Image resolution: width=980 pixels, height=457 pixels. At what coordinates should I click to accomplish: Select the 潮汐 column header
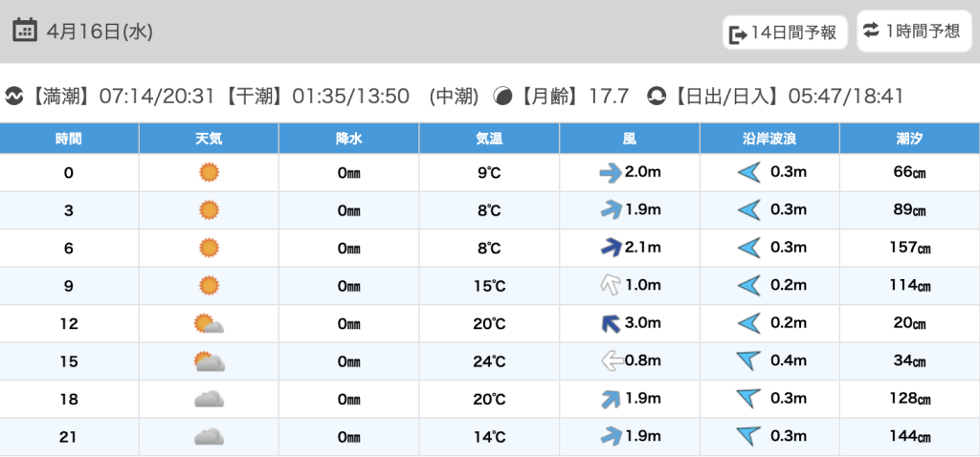coord(909,139)
